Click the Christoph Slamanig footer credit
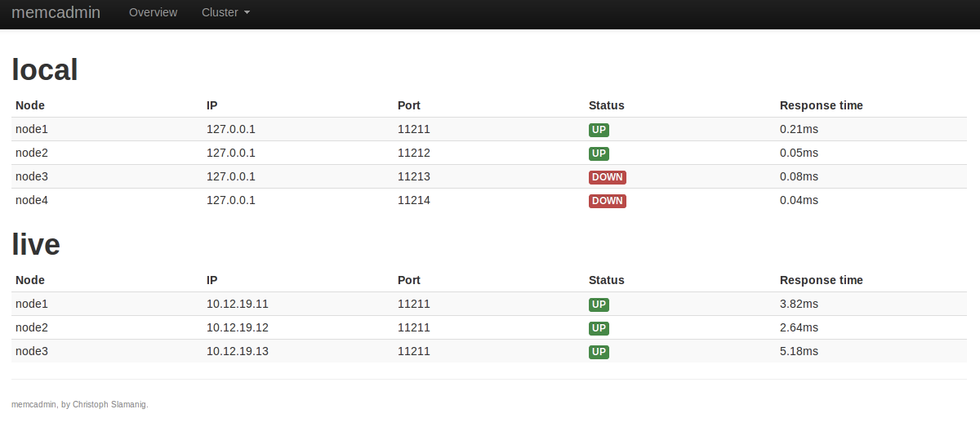Screen dimensions: 980x427 point(110,404)
